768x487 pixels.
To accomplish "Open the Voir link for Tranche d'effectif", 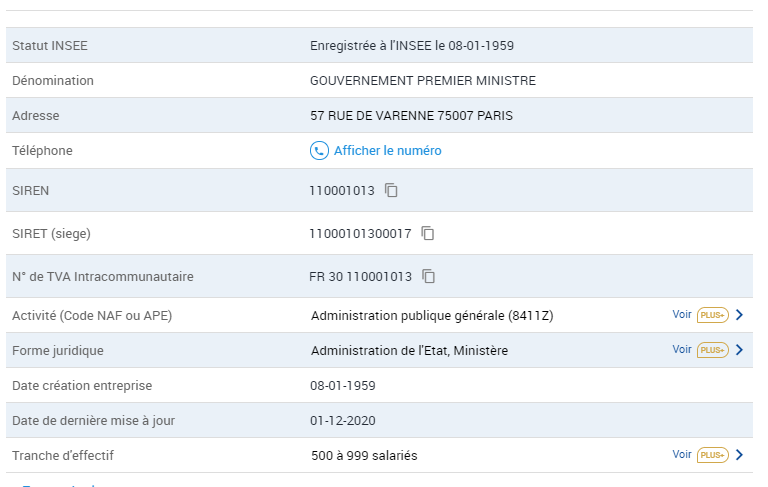I will [x=682, y=454].
